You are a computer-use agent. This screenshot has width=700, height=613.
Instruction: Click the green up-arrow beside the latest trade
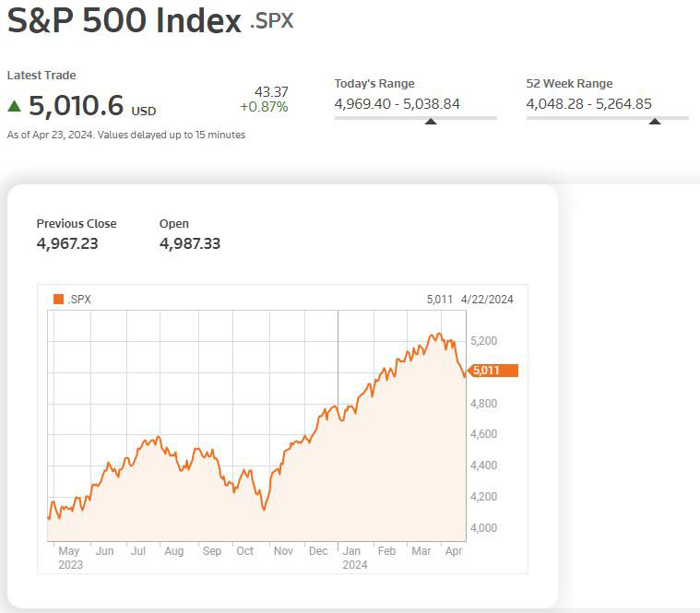point(14,106)
